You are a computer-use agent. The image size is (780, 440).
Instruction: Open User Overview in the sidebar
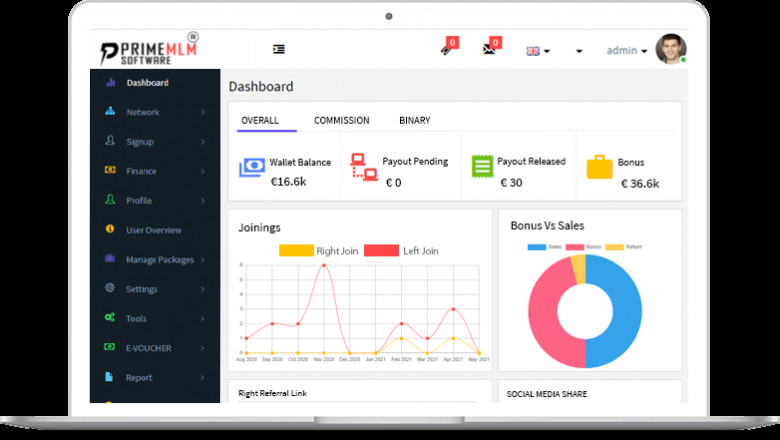(153, 230)
